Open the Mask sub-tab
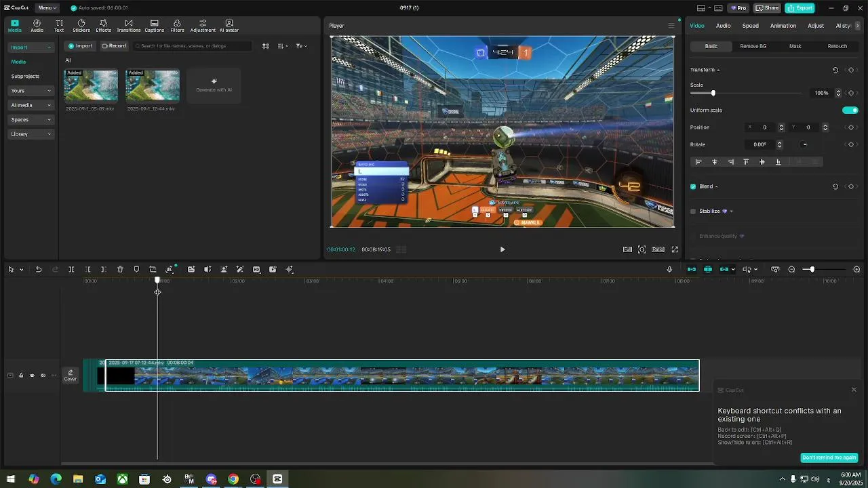 795,46
